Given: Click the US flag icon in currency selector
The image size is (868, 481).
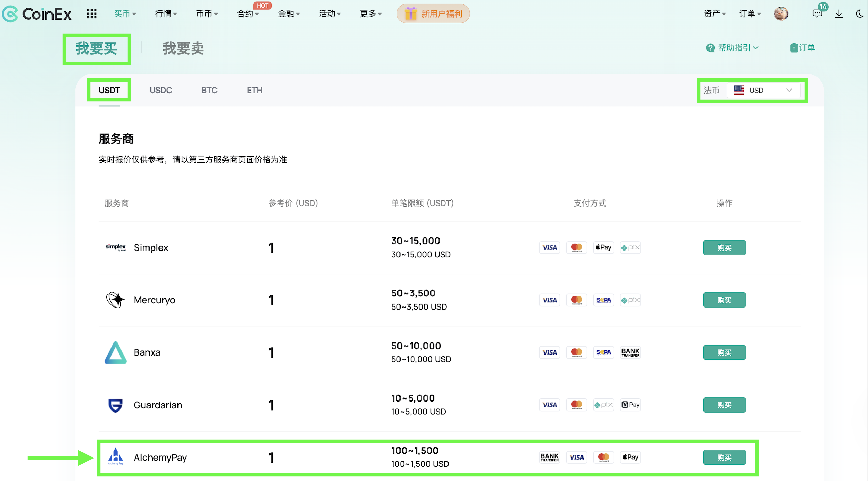Looking at the screenshot, I should pyautogui.click(x=739, y=90).
